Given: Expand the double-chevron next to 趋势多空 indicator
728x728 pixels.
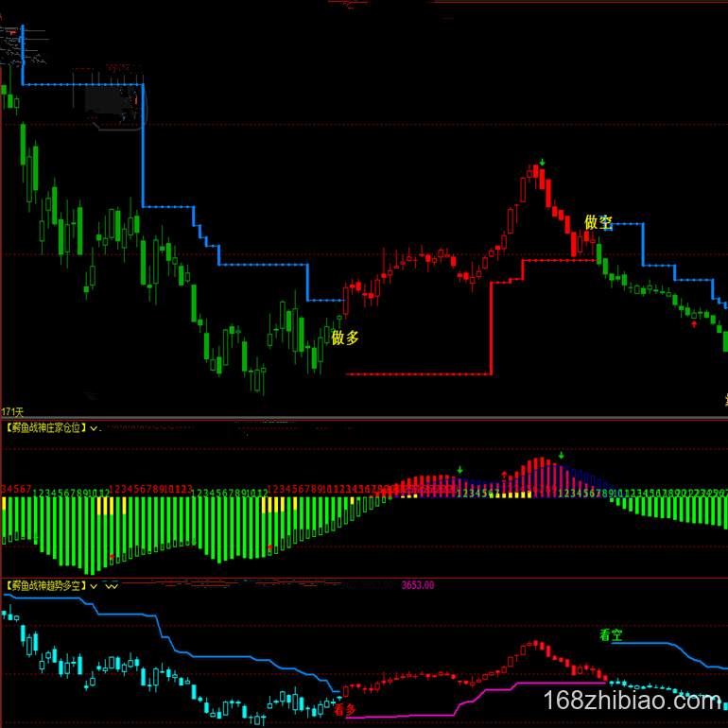Looking at the screenshot, I should (x=112, y=586).
